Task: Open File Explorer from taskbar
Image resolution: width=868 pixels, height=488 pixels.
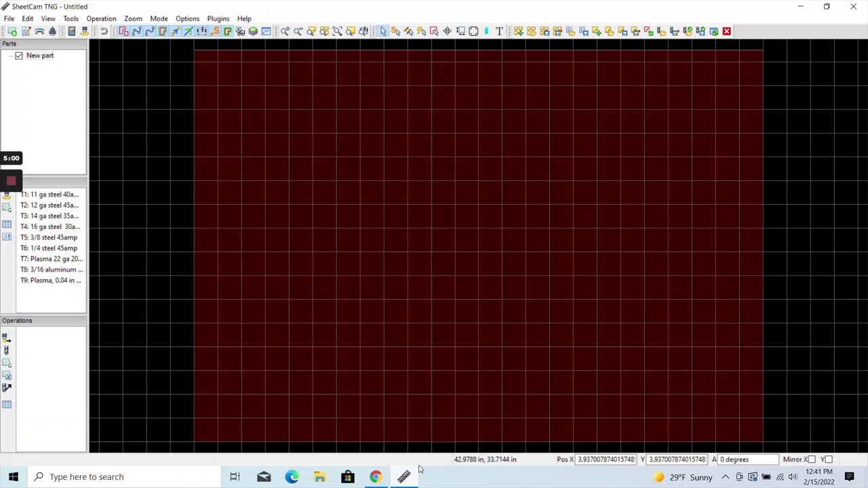Action: 319,476
